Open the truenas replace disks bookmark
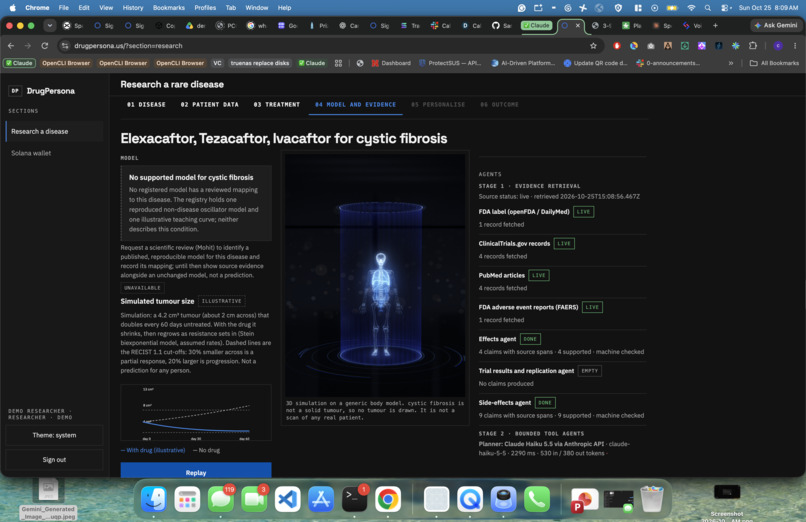806x522 pixels. (x=260, y=63)
